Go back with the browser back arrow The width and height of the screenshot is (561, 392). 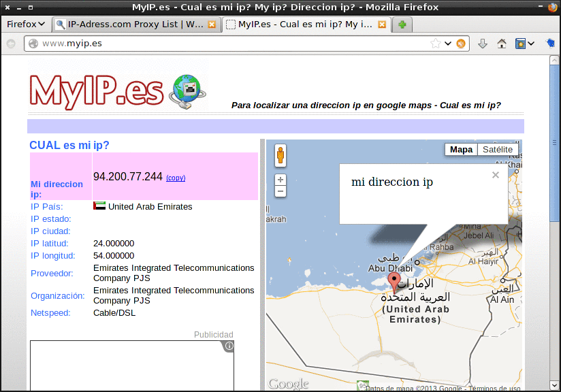coord(11,44)
